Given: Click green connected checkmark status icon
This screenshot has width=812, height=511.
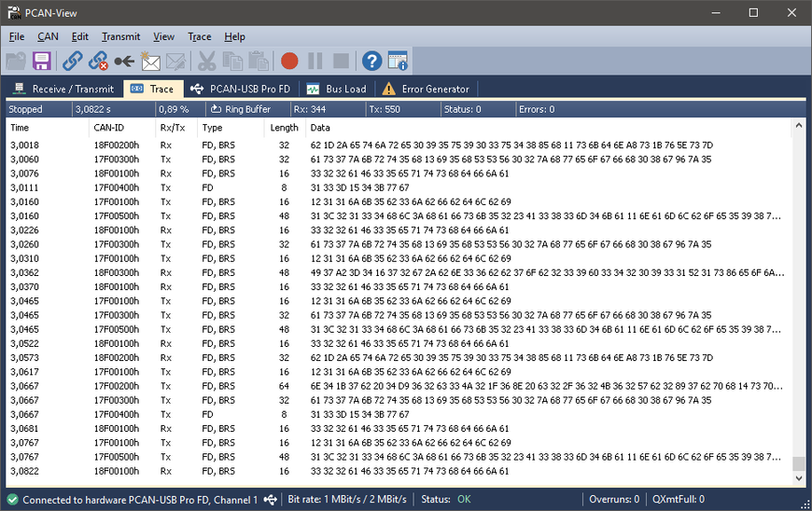Looking at the screenshot, I should (13, 500).
